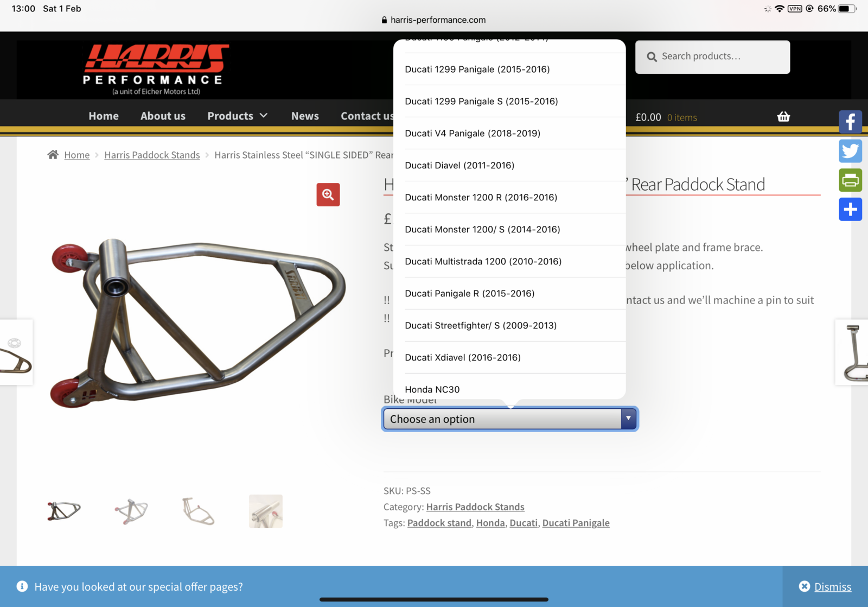Click the Facebook share icon
This screenshot has height=607, width=868.
tap(850, 122)
